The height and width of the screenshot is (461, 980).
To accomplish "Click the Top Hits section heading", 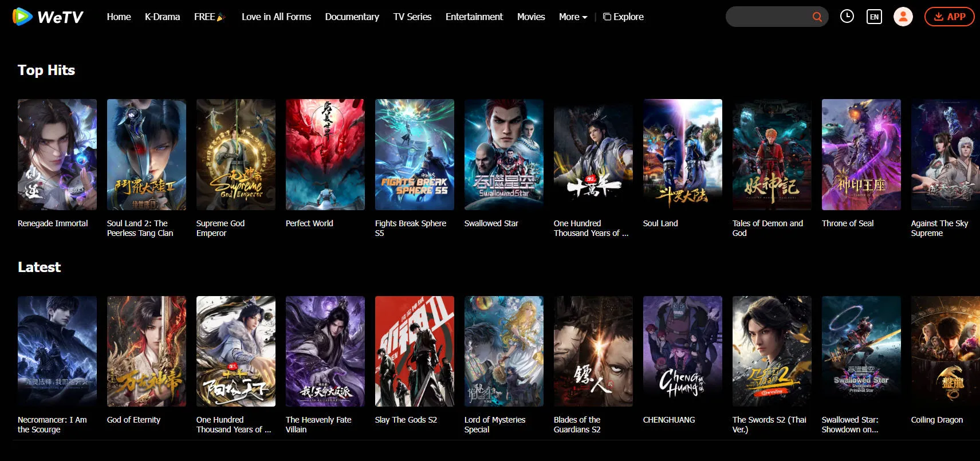I will click(x=46, y=70).
